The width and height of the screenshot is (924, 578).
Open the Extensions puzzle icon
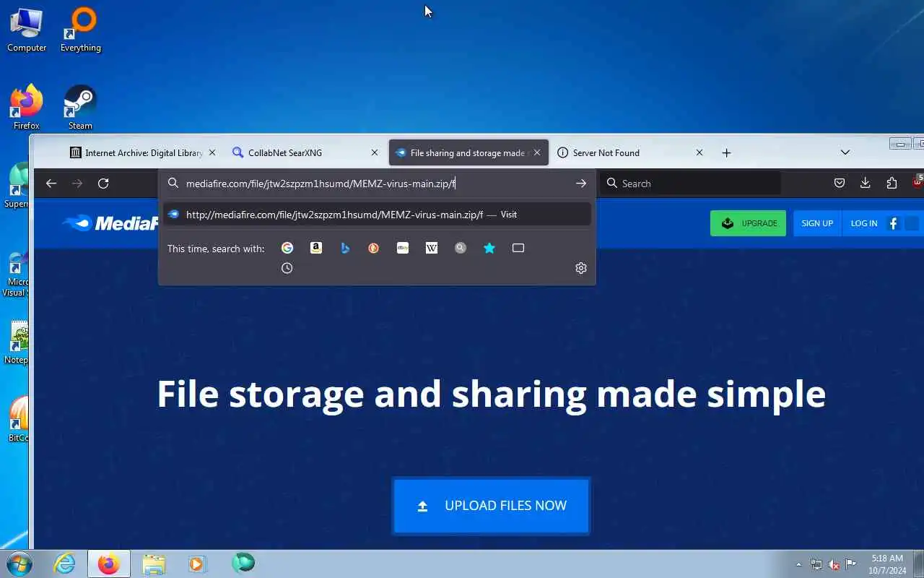pyautogui.click(x=892, y=184)
